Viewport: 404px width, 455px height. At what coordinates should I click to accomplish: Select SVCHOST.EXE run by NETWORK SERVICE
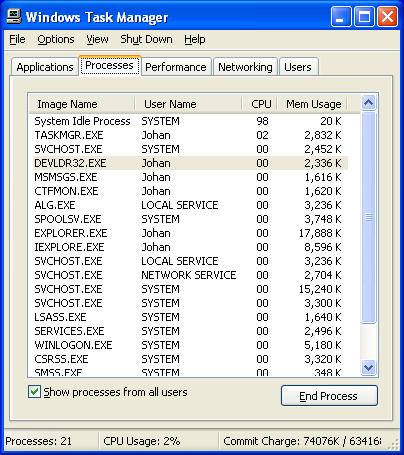(190, 275)
